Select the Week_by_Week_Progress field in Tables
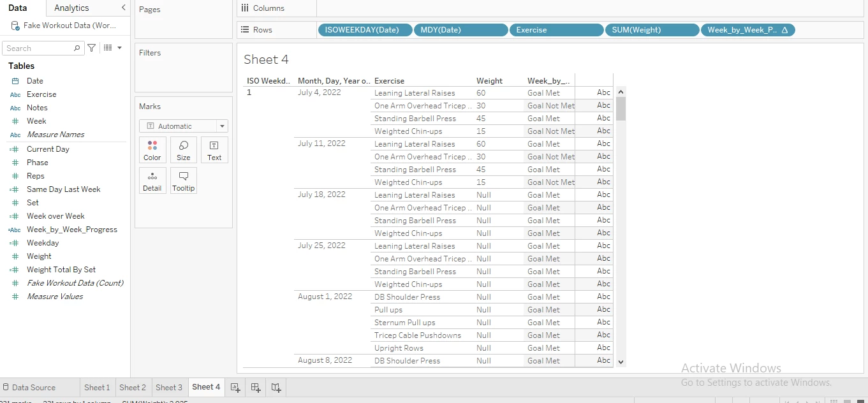Viewport: 868px width, 403px height. pos(71,230)
